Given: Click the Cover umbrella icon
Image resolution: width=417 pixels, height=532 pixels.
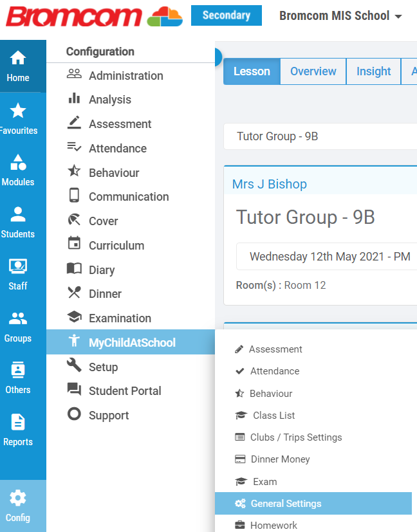Looking at the screenshot, I should pos(74,219).
